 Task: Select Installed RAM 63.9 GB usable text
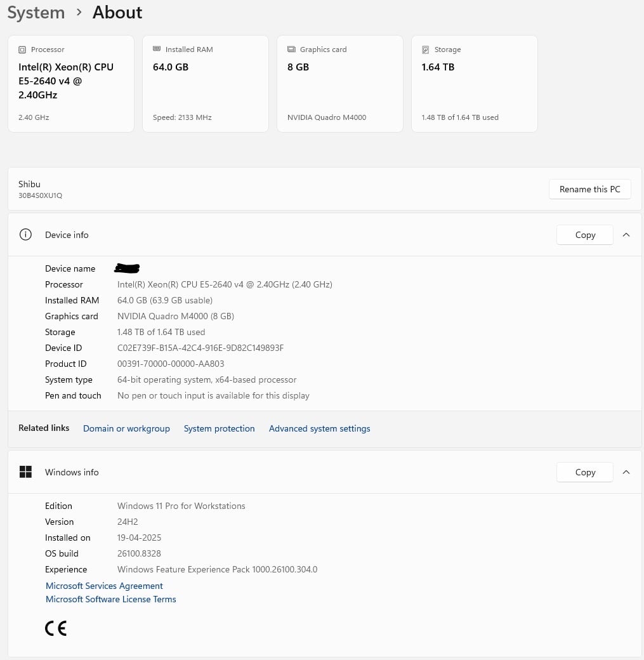pos(164,300)
